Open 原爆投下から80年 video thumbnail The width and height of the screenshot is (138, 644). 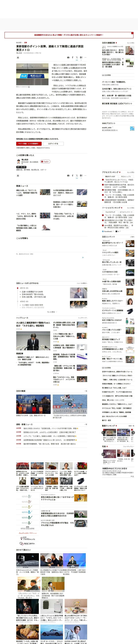33,404
